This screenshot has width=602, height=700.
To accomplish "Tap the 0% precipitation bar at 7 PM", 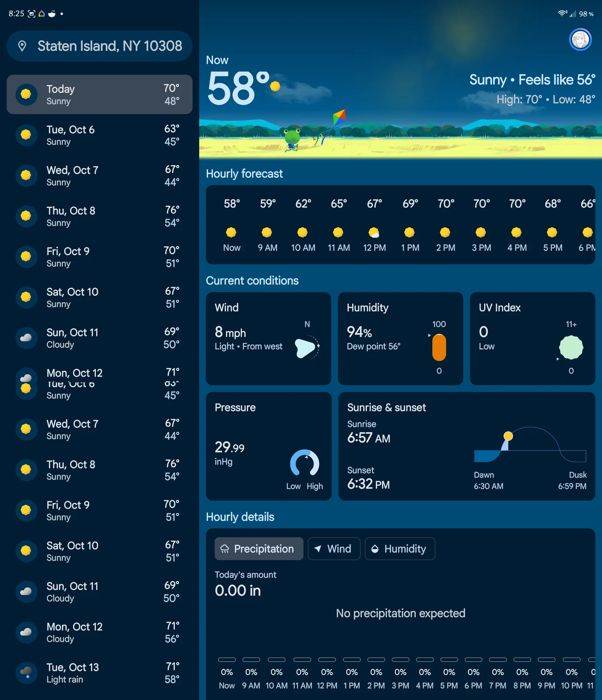I will coord(498,659).
